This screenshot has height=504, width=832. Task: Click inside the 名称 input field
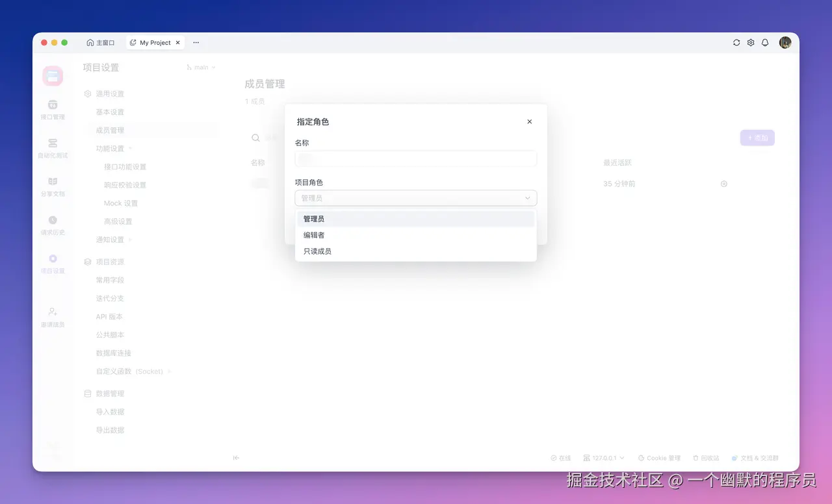(416, 158)
